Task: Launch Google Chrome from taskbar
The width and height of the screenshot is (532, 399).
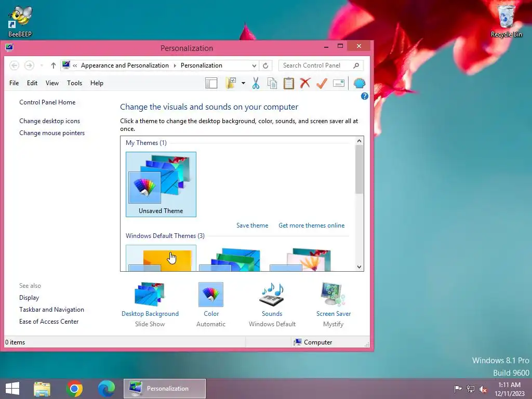Action: (74, 389)
